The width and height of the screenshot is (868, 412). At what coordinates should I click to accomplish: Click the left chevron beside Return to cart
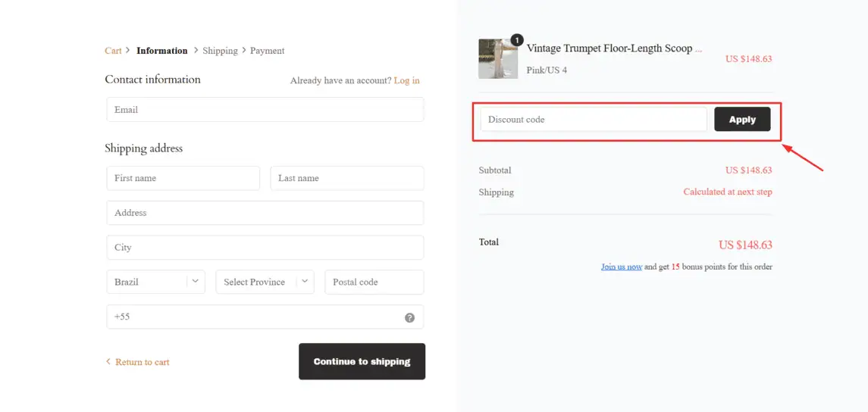pos(108,362)
